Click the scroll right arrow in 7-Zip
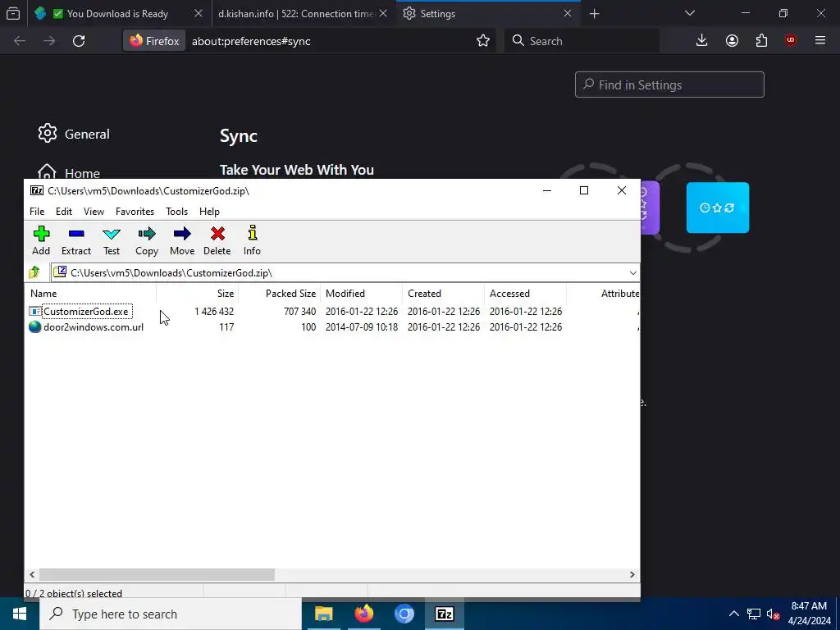 coord(632,574)
